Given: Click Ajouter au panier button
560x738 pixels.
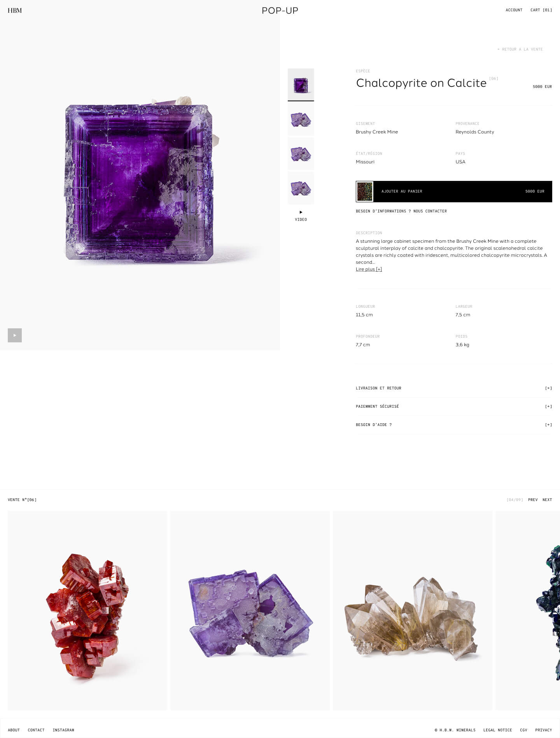Looking at the screenshot, I should [454, 191].
